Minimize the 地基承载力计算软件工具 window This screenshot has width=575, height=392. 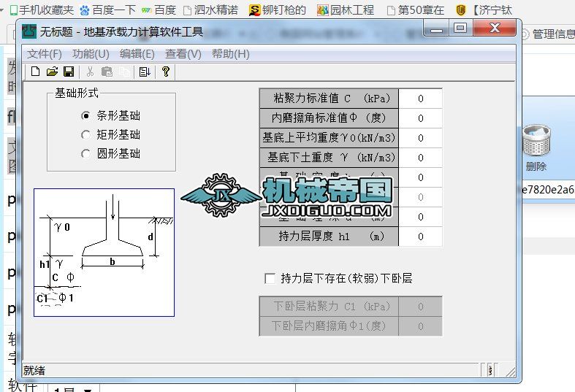pyautogui.click(x=436, y=28)
